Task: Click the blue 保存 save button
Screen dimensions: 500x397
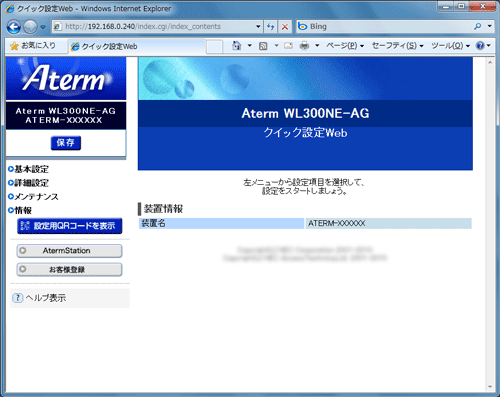Action: tap(66, 143)
